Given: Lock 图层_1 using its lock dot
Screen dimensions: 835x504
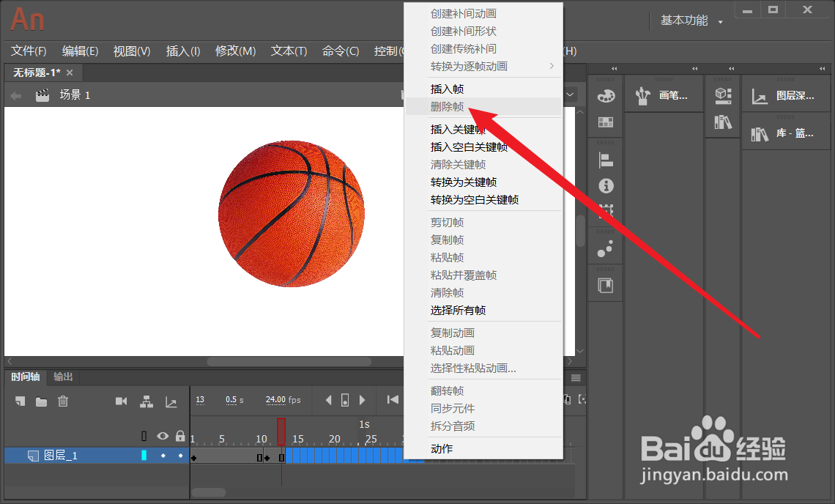Looking at the screenshot, I should [180, 456].
